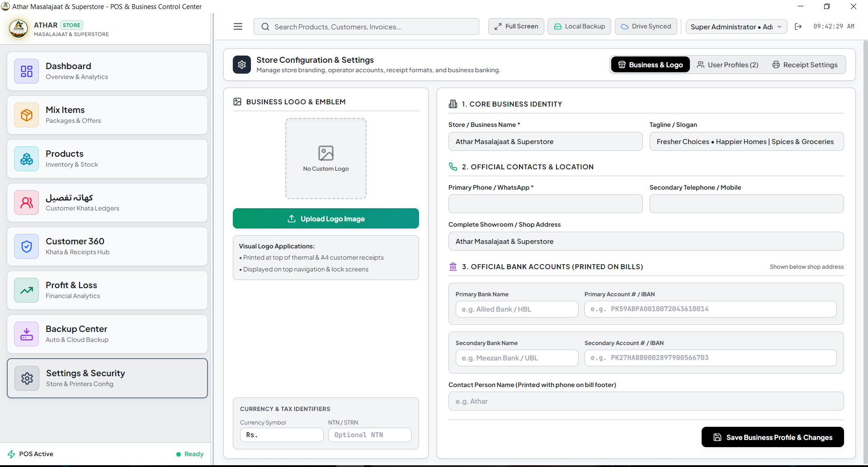The height and width of the screenshot is (467, 868).
Task: Click the Secondary Bank Name field
Action: pyautogui.click(x=517, y=358)
